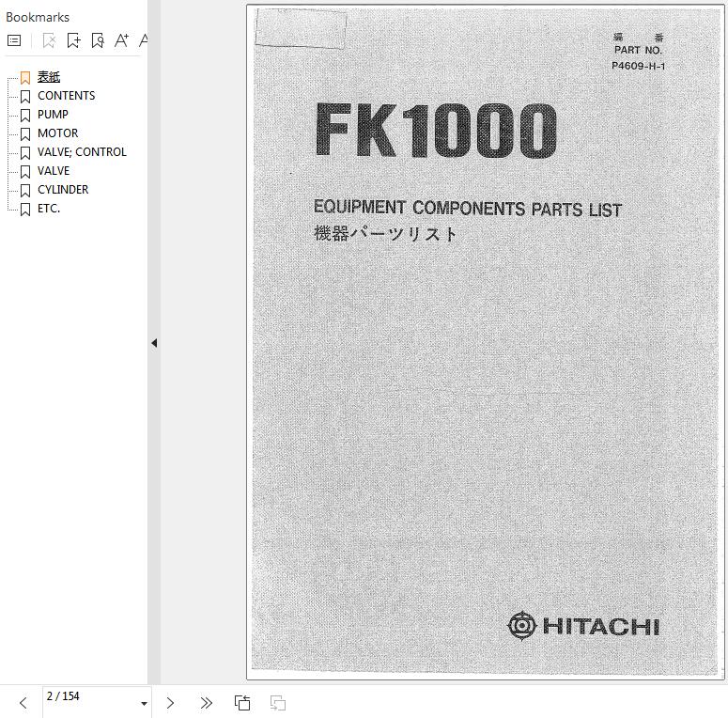Click the delete bookmark icon
This screenshot has height=718, width=728.
click(x=49, y=40)
